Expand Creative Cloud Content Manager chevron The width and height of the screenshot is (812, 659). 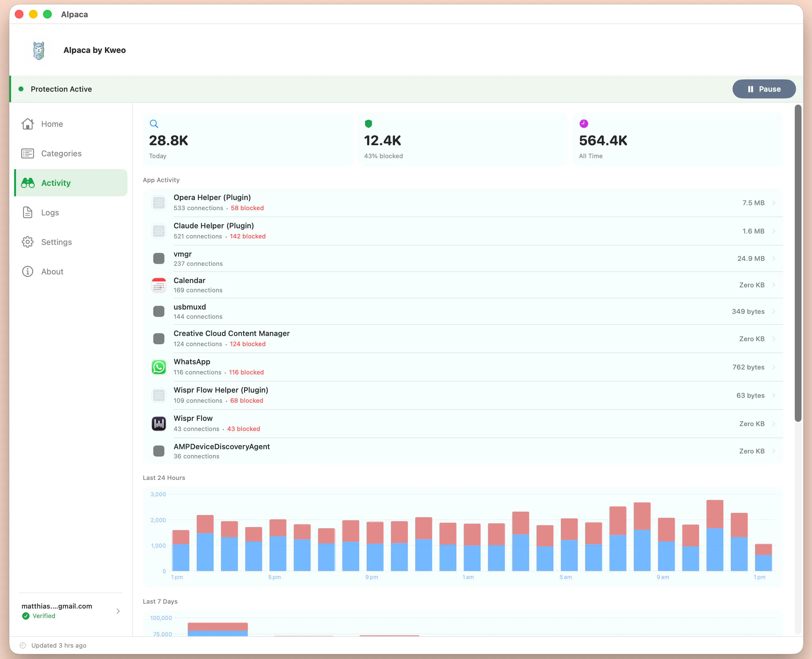coord(774,339)
